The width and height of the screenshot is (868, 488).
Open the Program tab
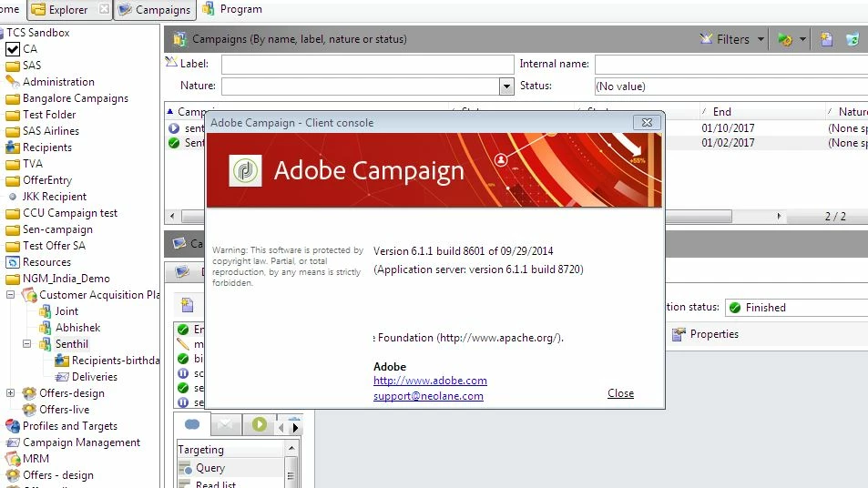tap(232, 9)
